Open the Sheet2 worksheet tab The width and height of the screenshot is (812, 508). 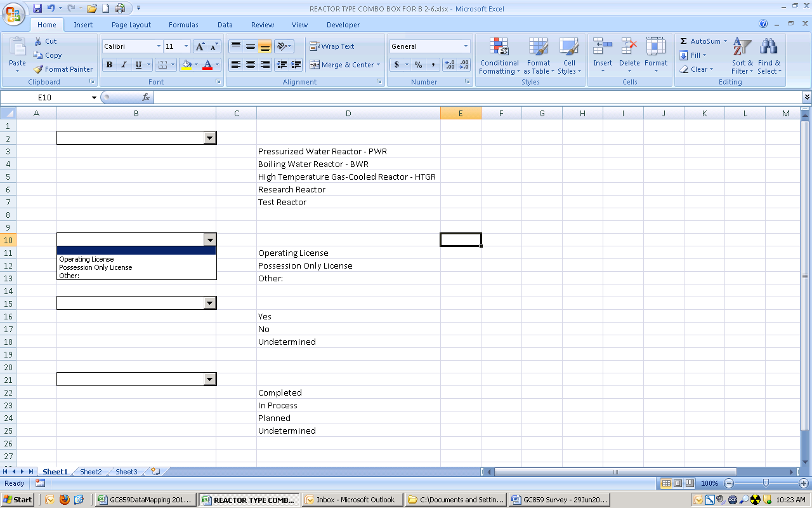pyautogui.click(x=91, y=472)
